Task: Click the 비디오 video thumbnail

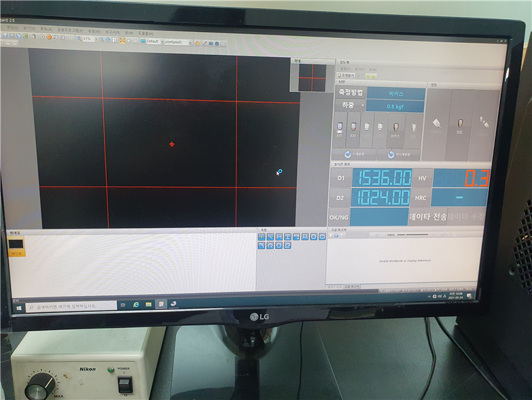Action: [x=16, y=245]
